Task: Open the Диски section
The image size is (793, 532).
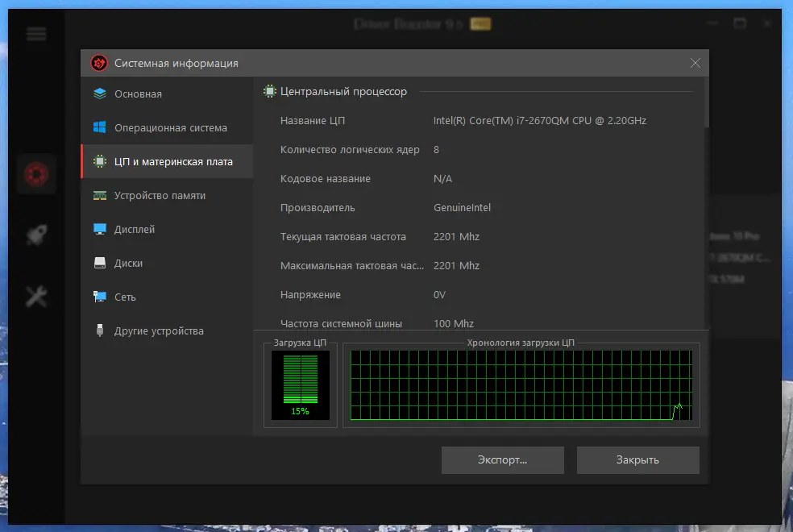Action: click(x=167, y=264)
